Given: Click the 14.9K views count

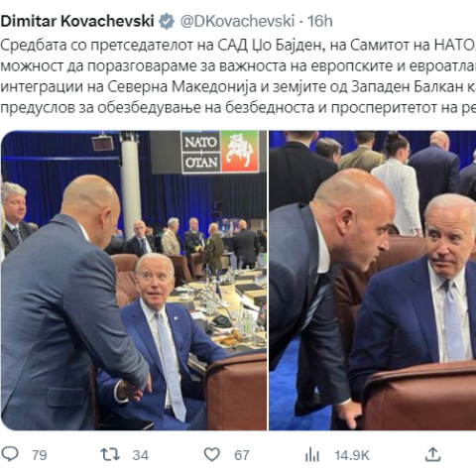Looking at the screenshot, I should 352,455.
